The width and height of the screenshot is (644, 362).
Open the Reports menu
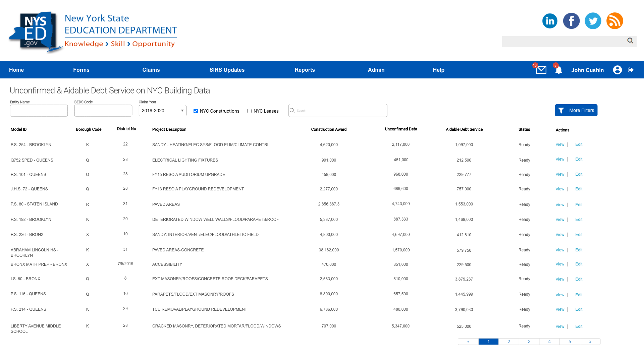click(x=305, y=70)
